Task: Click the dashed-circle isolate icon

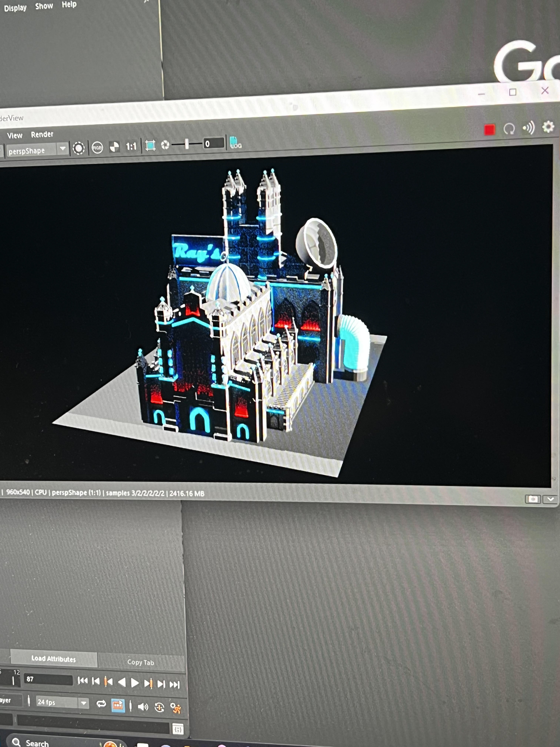Action: coord(79,148)
